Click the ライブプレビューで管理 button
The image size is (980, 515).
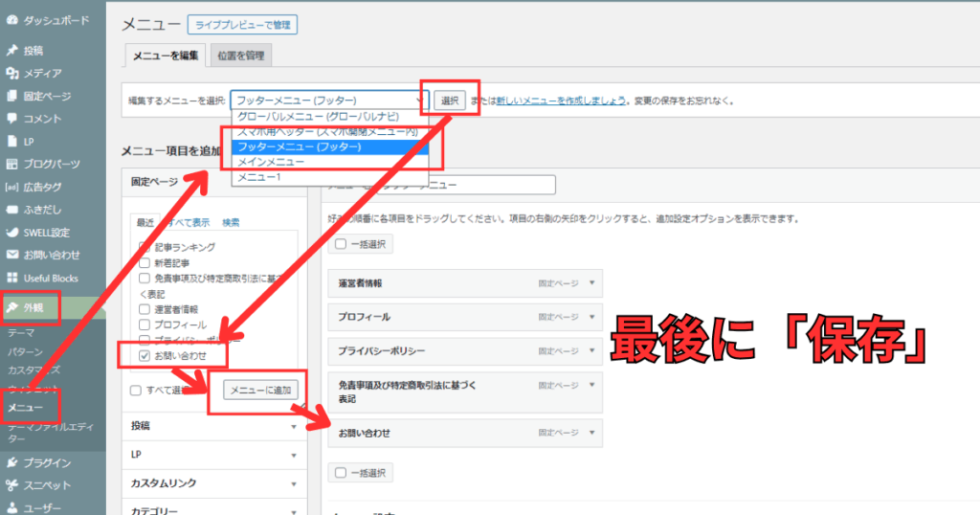click(242, 25)
